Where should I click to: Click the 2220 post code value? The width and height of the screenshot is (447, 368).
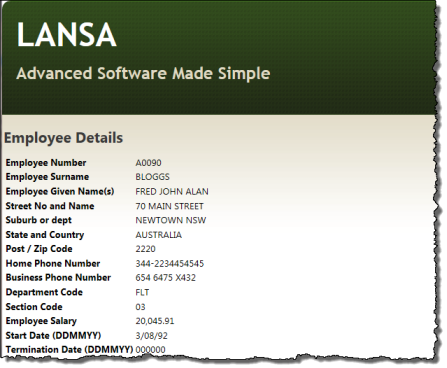[x=146, y=249]
